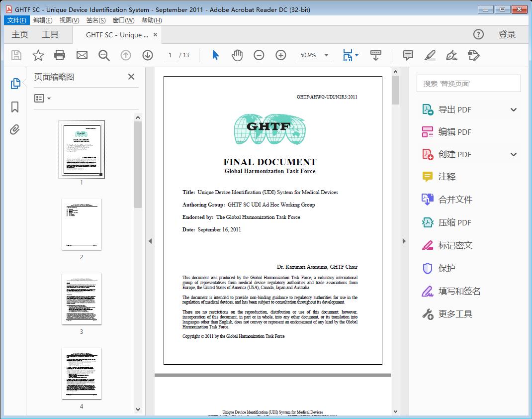Switch to the 主页 tab

point(20,34)
